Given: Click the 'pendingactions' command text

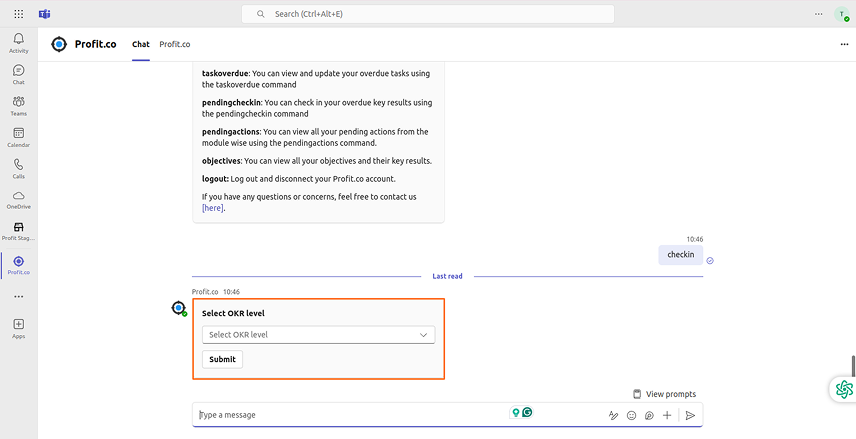Looking at the screenshot, I should point(231,132).
